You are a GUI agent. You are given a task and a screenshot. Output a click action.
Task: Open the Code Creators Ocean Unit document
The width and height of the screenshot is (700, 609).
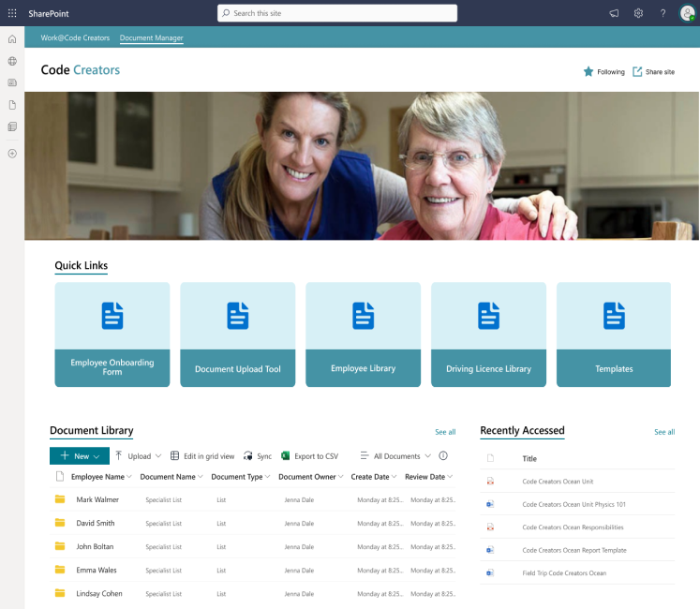pos(558,482)
